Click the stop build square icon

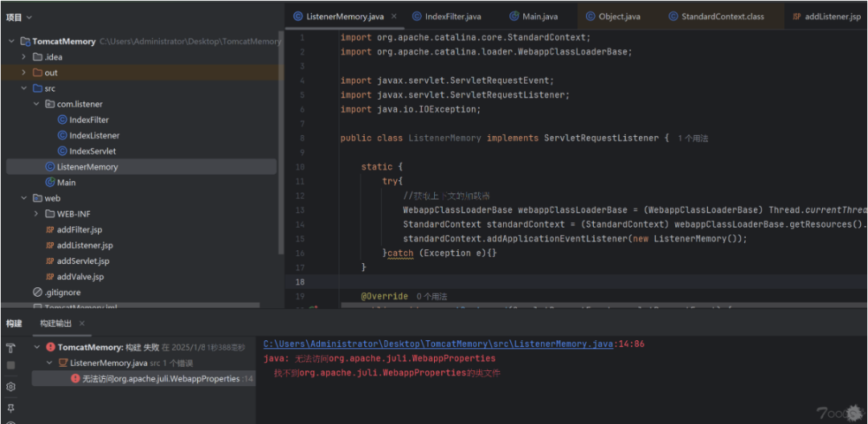(x=11, y=365)
